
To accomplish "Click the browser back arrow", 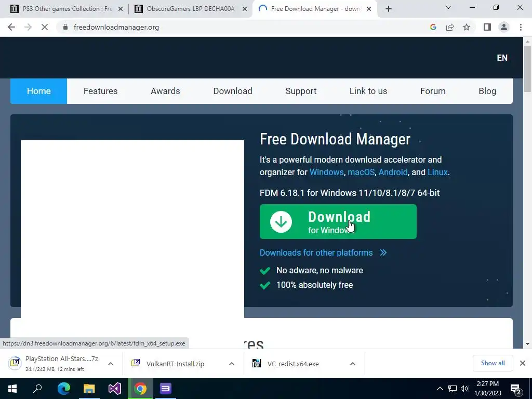I will click(11, 27).
